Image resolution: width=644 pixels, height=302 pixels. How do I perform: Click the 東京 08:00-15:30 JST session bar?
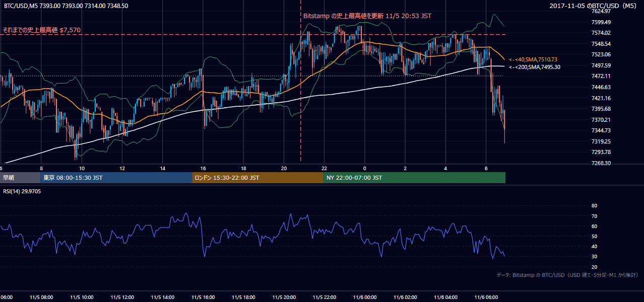click(116, 178)
